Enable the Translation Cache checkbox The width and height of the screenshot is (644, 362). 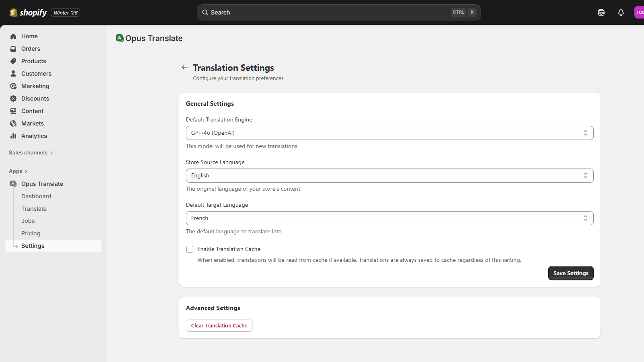click(x=190, y=249)
